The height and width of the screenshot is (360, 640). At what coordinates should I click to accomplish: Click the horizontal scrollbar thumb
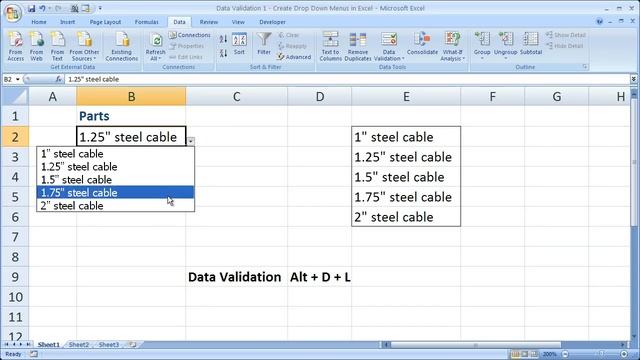(476, 345)
